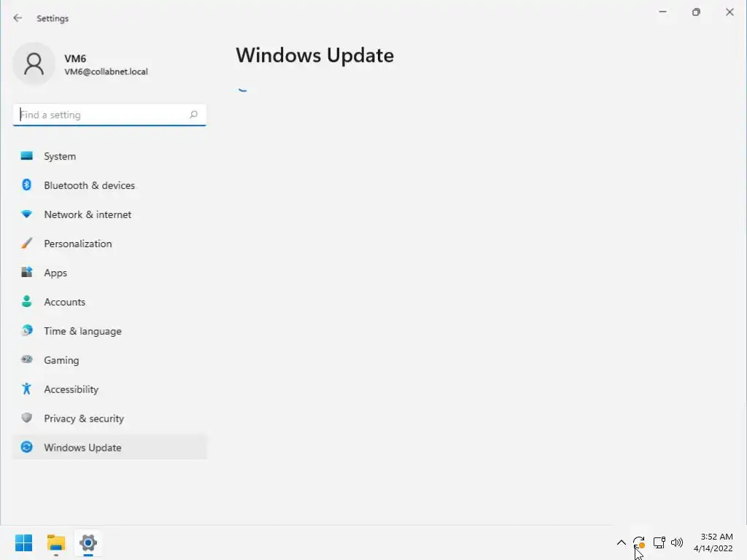Open the VM6 user profile picture

[34, 64]
